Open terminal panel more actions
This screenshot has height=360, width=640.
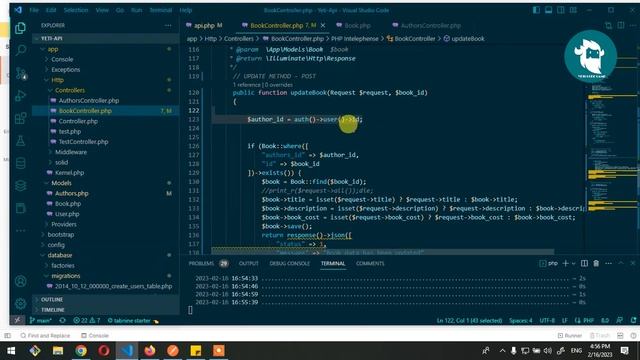(x=608, y=264)
